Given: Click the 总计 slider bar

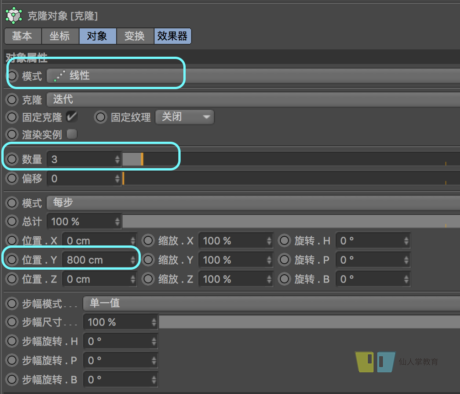Looking at the screenshot, I should click(x=291, y=222).
